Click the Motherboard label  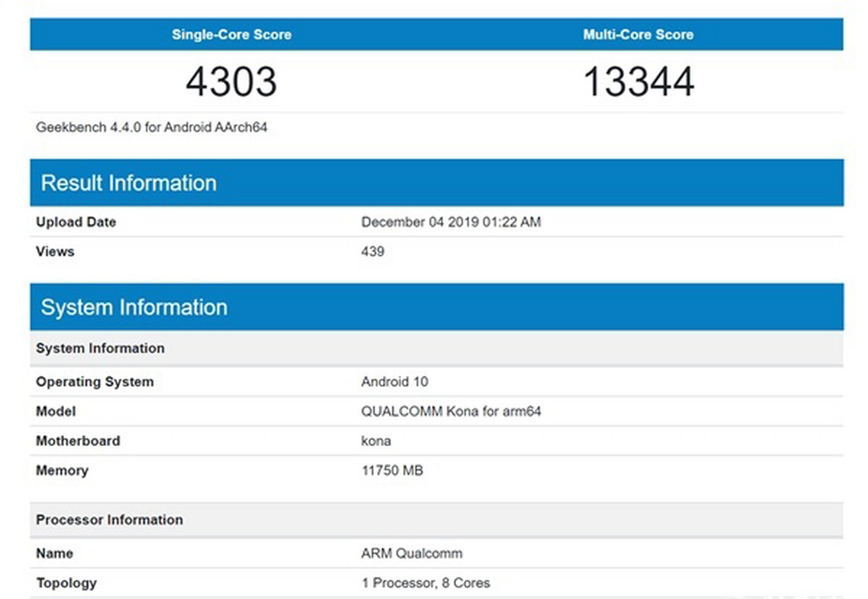(78, 441)
